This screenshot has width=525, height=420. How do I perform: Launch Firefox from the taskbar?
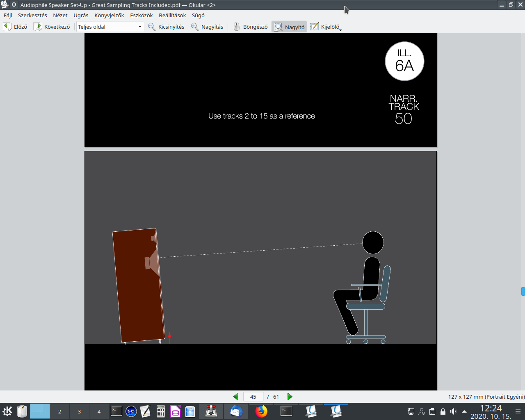[262, 411]
